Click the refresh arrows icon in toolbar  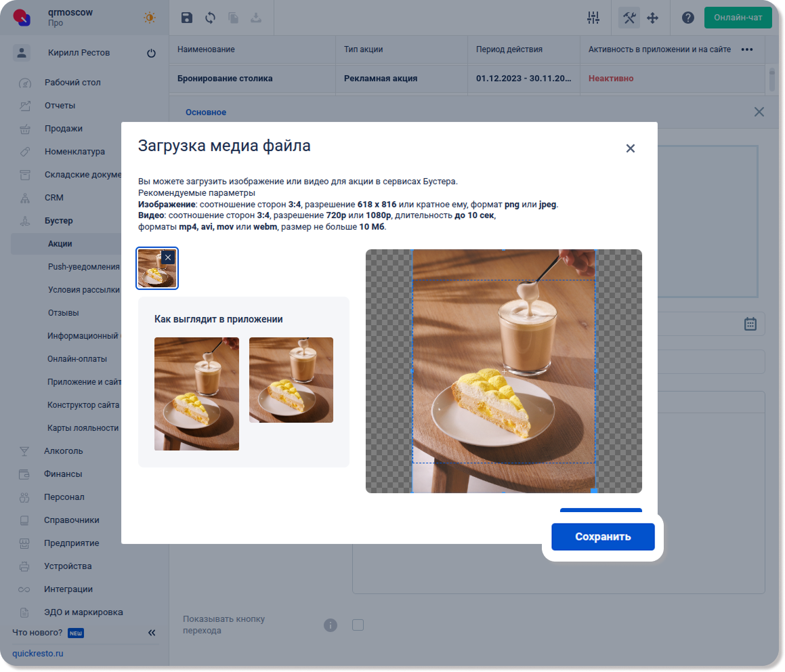point(210,18)
